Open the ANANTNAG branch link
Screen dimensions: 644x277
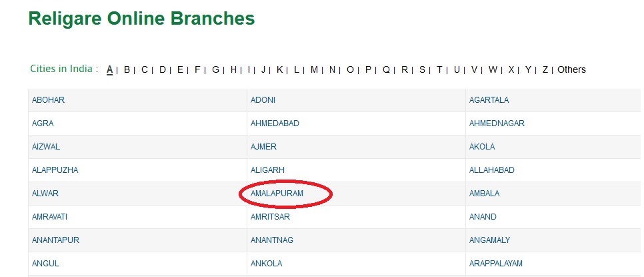tap(271, 240)
